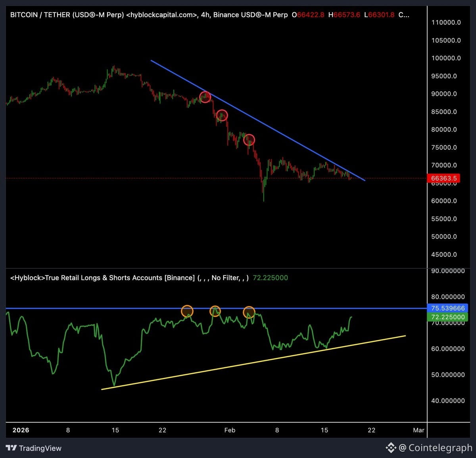
Task: Select the red circle annotation on the first breakdown candle
Action: click(x=205, y=97)
